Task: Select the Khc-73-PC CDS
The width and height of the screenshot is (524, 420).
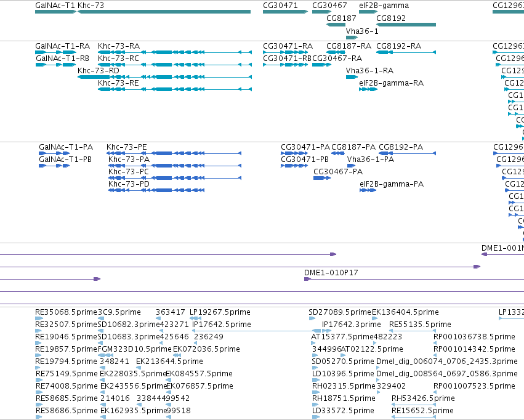Action: (175, 178)
